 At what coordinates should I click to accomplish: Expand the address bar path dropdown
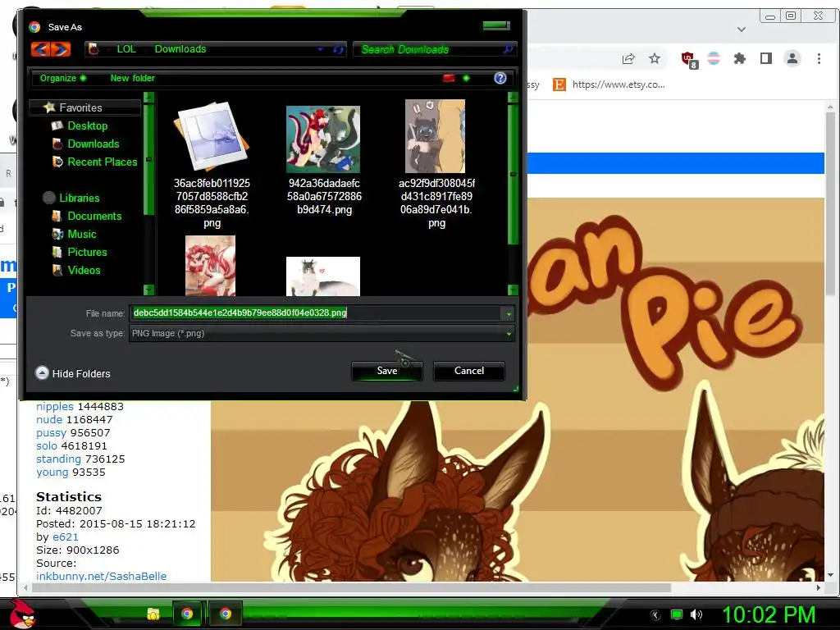[x=321, y=49]
